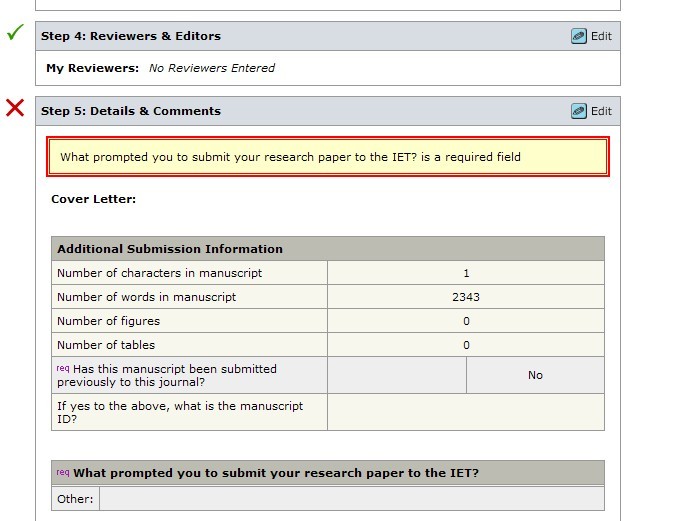Click the edit pencil icon for Step 5

click(579, 111)
